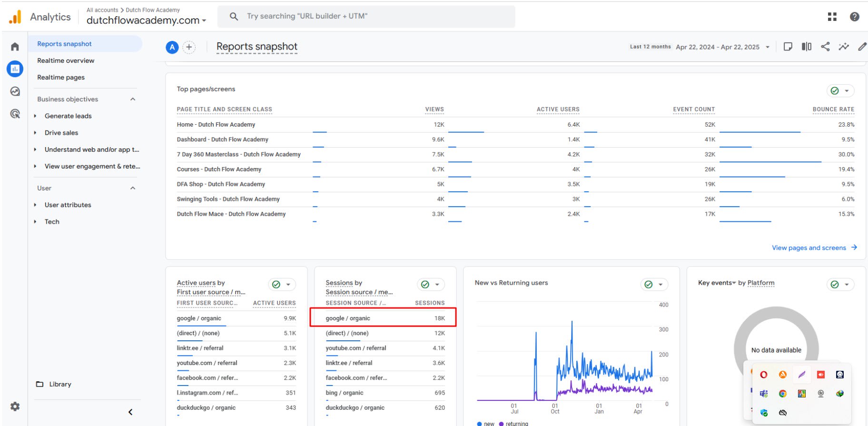
Task: Click the Chrome tray icon
Action: click(x=782, y=394)
